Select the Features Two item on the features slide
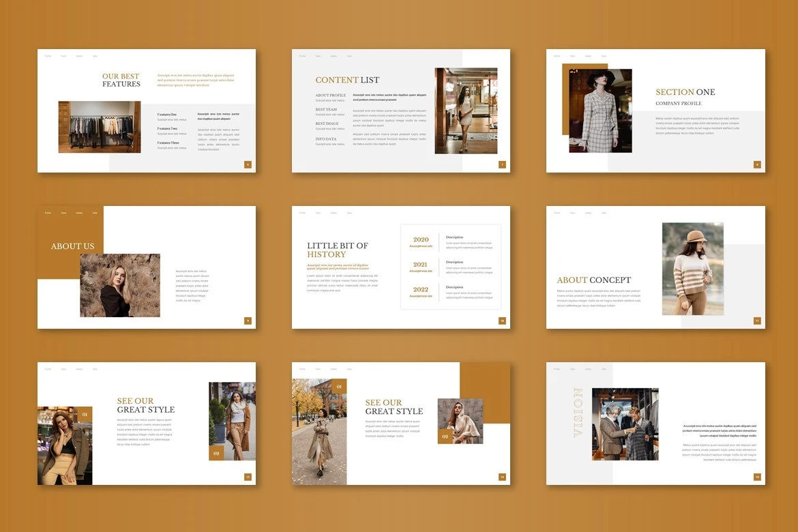 point(167,128)
